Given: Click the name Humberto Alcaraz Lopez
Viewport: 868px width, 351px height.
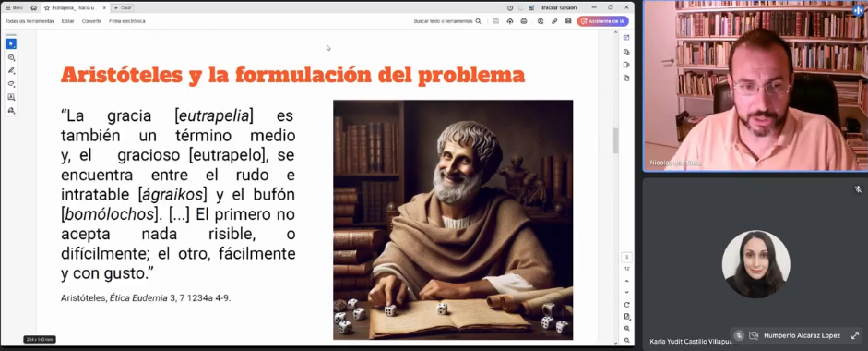Looking at the screenshot, I should click(x=803, y=335).
